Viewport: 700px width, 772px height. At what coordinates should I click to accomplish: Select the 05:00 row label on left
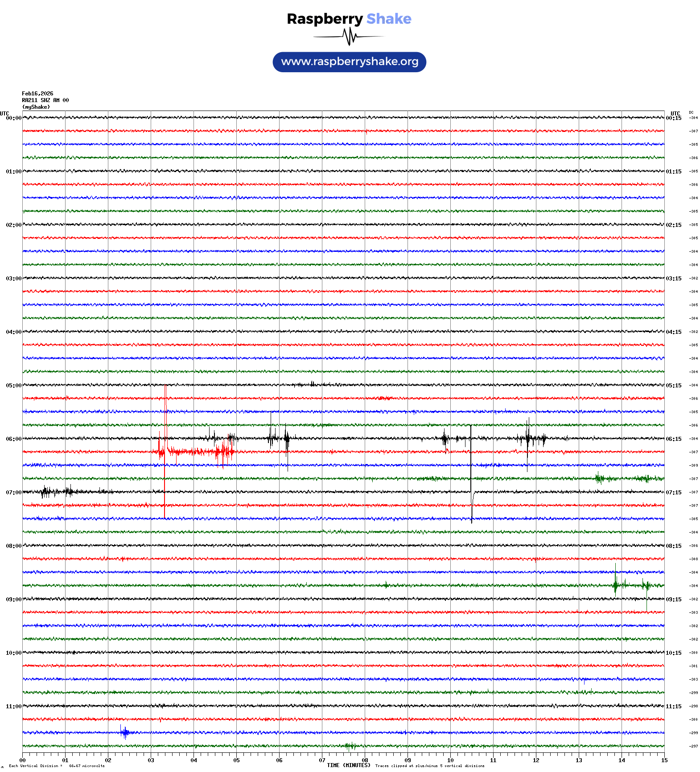[13, 386]
